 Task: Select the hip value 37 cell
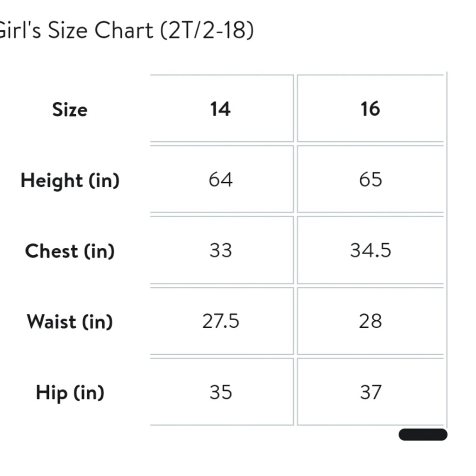pyautogui.click(x=370, y=392)
